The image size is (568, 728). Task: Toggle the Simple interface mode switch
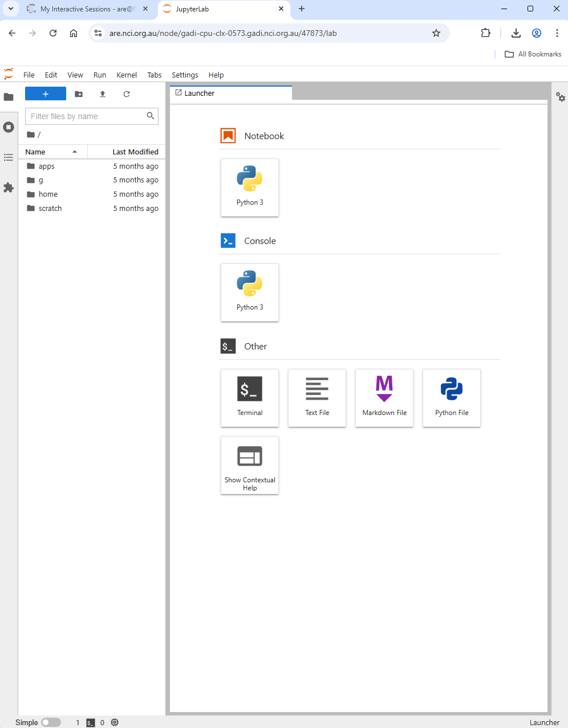coord(51,722)
